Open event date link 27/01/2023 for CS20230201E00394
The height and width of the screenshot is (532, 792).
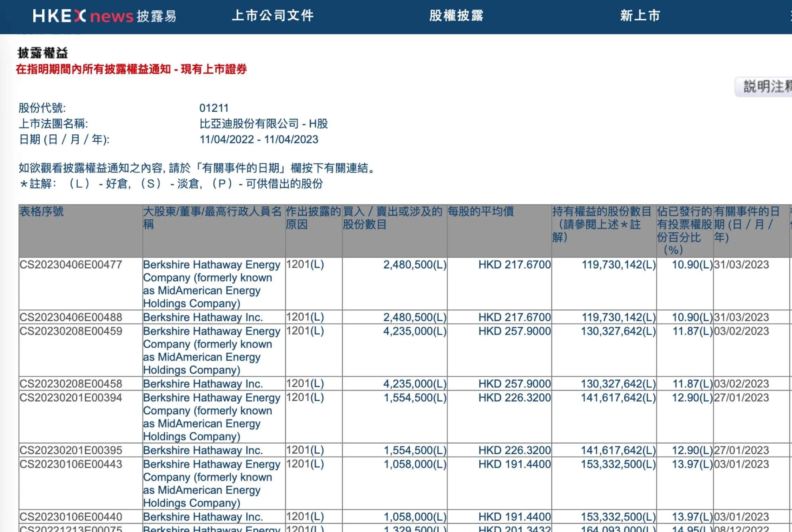click(x=741, y=398)
